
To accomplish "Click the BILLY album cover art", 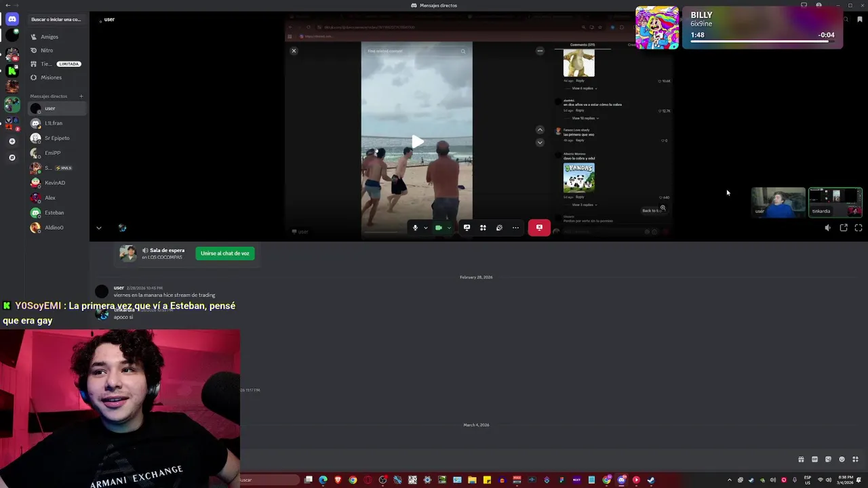I will (x=657, y=28).
